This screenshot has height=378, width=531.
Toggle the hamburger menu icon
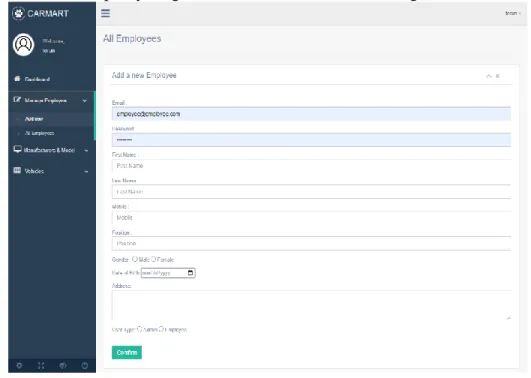[106, 13]
